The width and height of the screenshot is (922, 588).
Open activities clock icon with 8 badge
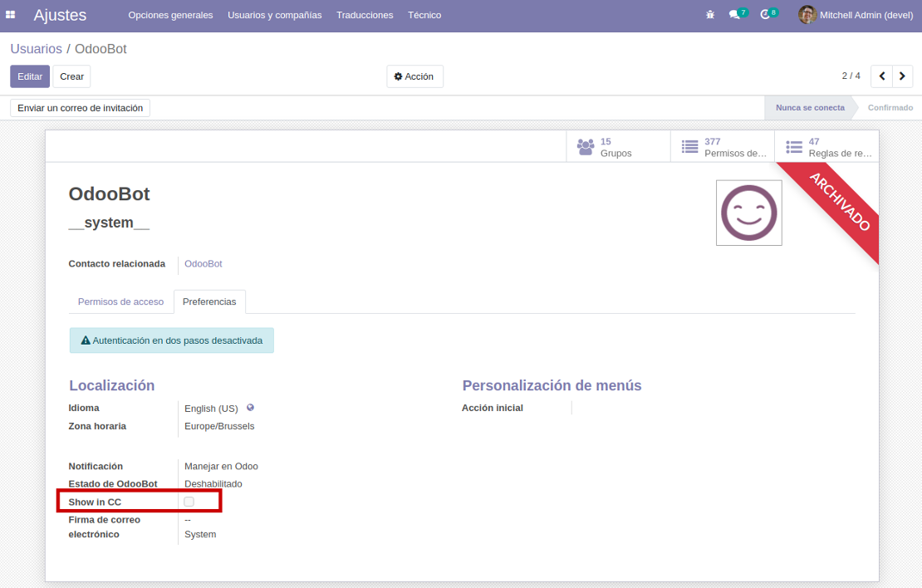[768, 14]
